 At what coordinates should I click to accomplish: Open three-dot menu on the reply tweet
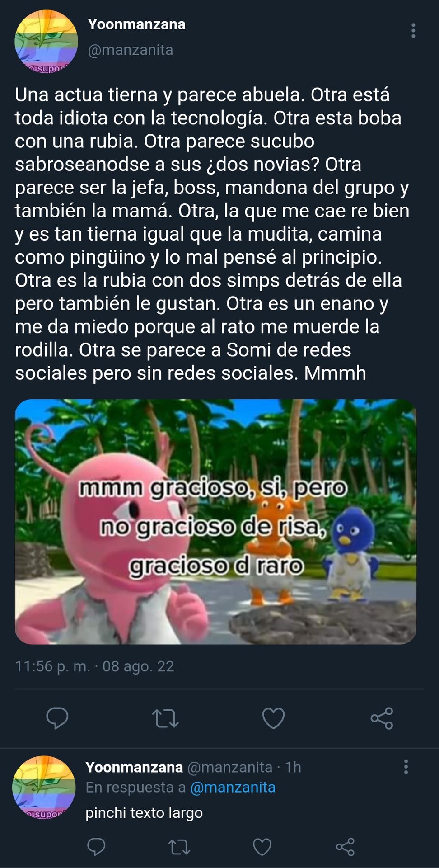406,767
